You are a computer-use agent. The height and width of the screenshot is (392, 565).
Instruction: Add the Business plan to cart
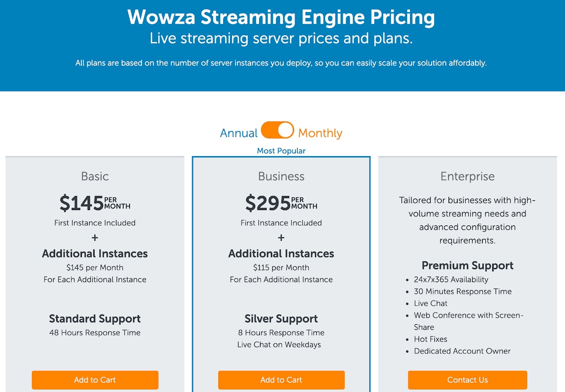281,380
